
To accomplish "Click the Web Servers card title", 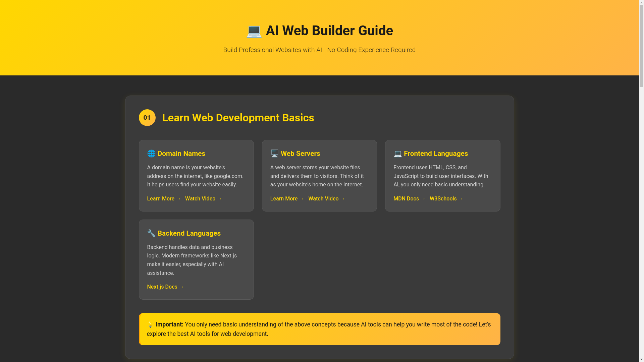I will tap(295, 154).
